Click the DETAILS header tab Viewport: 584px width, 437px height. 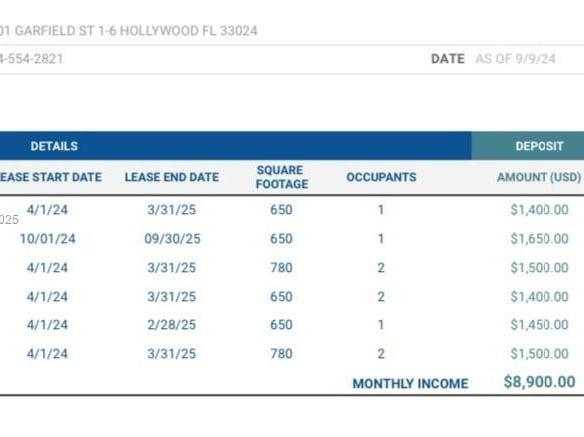tap(54, 146)
